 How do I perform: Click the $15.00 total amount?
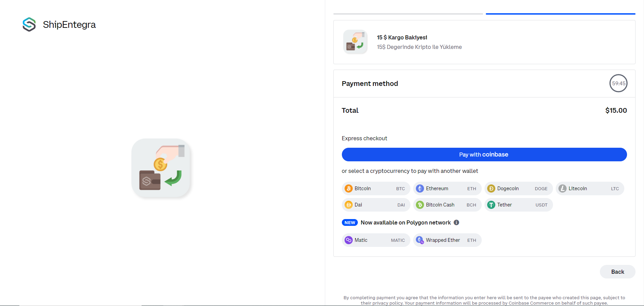[616, 110]
